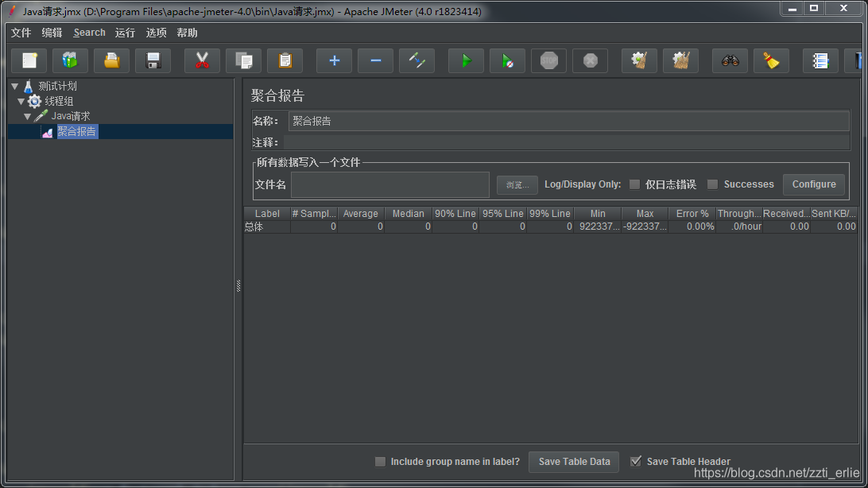868x488 pixels.
Task: Click the plus Expand All icon
Action: [x=334, y=60]
